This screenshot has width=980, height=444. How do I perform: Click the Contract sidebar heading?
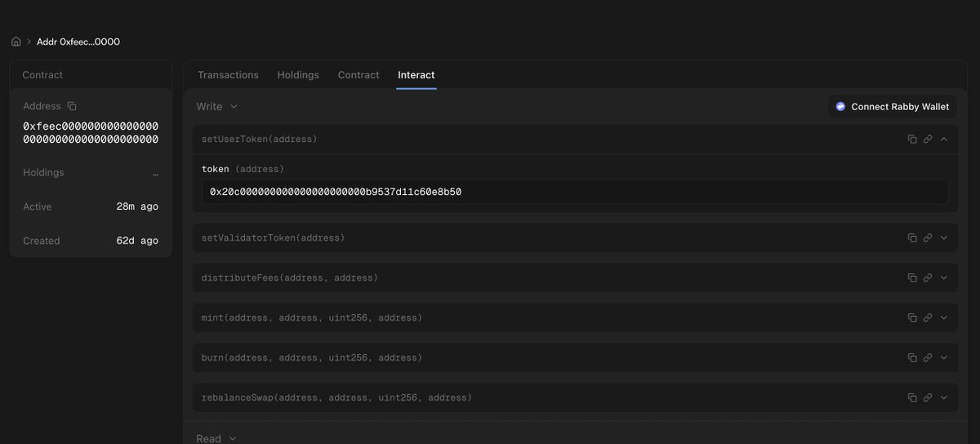pyautogui.click(x=42, y=75)
